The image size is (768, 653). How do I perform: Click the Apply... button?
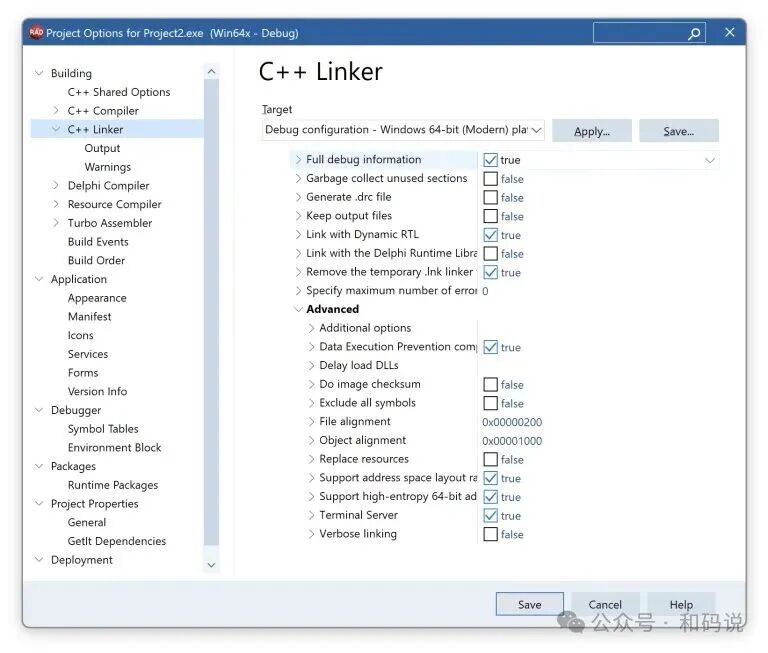592,131
